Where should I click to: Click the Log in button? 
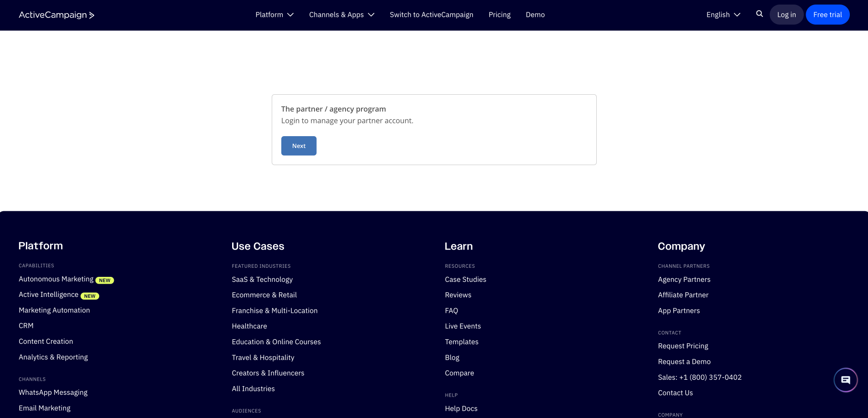tap(787, 15)
